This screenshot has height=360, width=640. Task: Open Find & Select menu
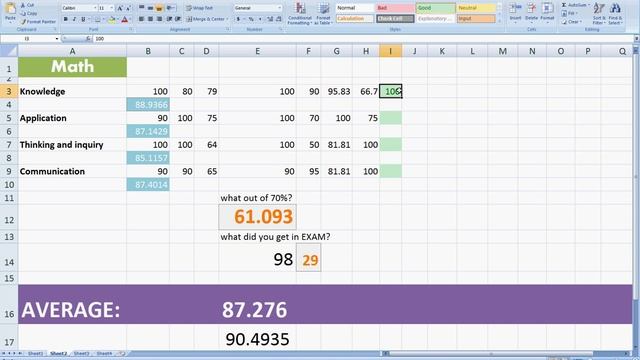pos(615,13)
